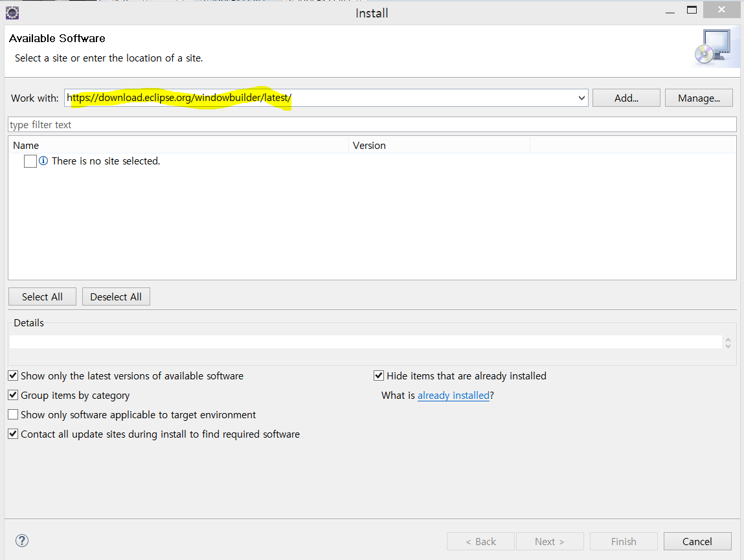
Task: Toggle Hide items that are already installed
Action: [379, 376]
